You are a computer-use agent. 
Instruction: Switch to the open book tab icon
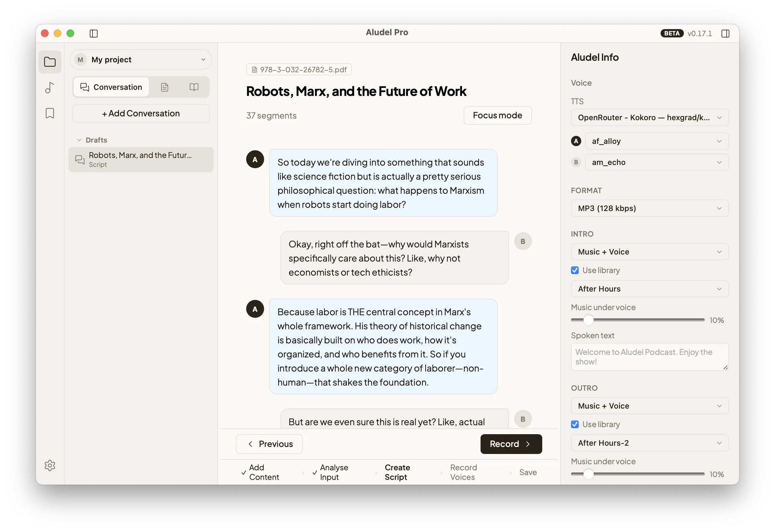(x=194, y=87)
